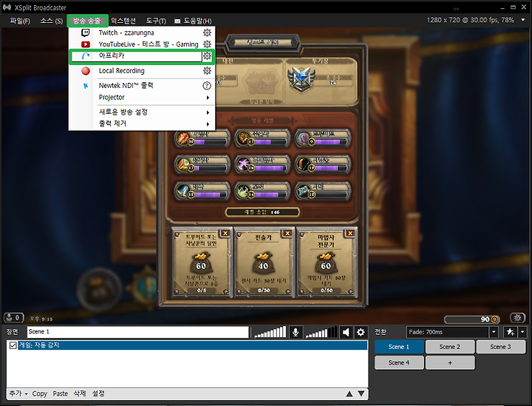Screen dimensions: 532x406
Task: Open Twitch output settings gear
Action: coord(207,33)
